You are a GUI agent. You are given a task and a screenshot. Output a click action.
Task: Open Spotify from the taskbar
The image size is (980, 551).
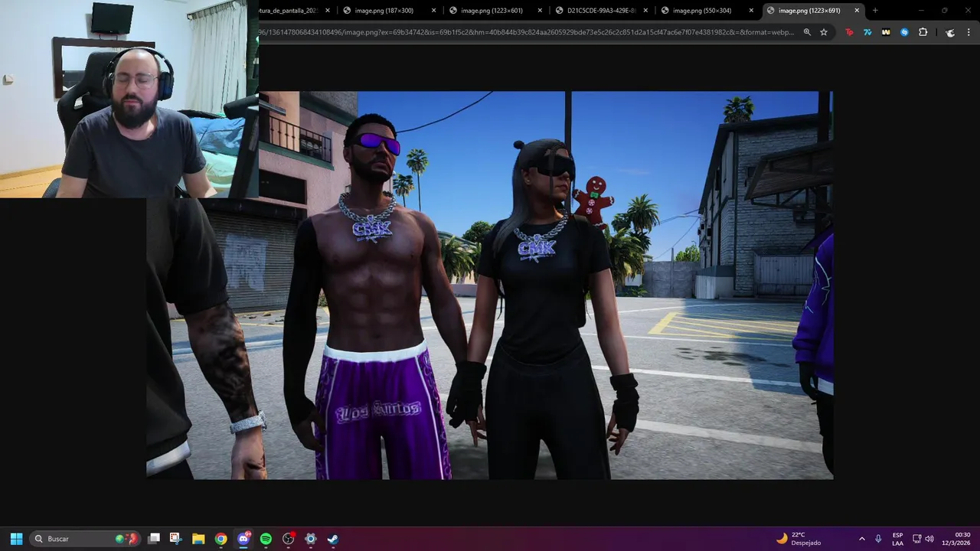pos(266,539)
